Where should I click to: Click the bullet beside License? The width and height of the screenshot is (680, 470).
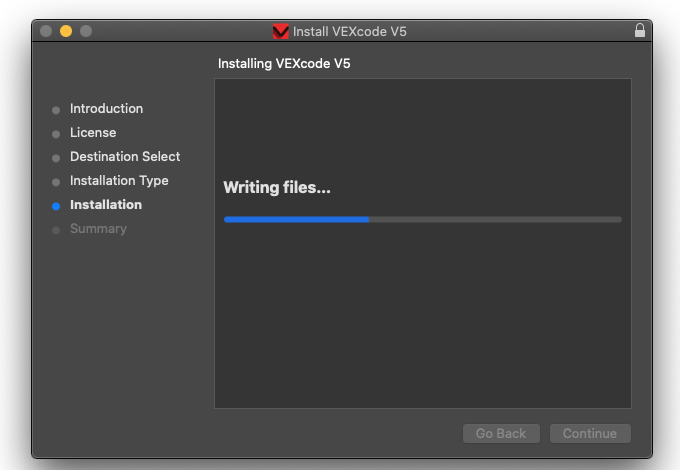tap(56, 134)
